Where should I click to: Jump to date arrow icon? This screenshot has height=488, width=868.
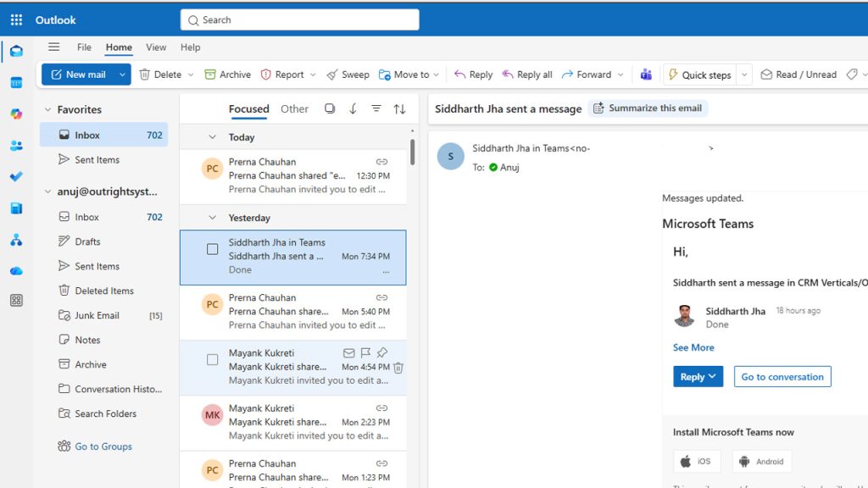(353, 109)
